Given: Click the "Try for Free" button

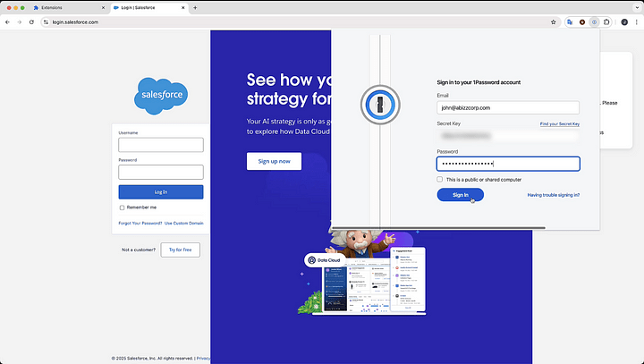Looking at the screenshot, I should pos(181,250).
